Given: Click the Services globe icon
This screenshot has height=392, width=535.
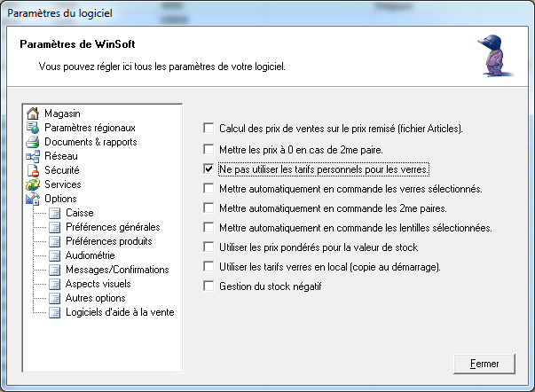Looking at the screenshot, I should [x=33, y=184].
